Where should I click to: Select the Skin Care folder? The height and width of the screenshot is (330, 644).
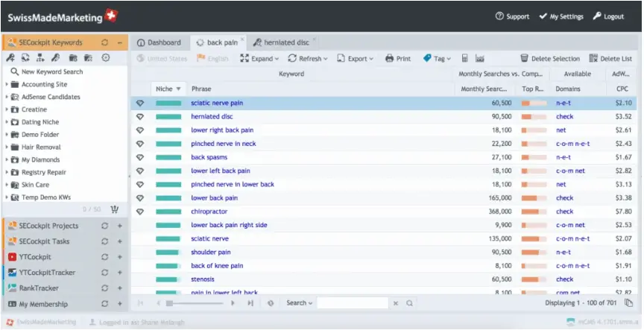click(x=35, y=185)
